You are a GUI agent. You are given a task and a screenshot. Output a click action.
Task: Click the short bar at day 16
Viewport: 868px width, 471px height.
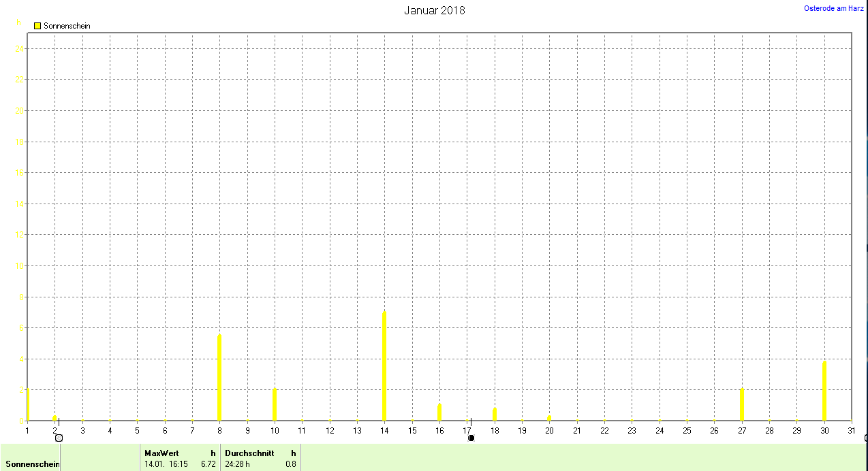tap(439, 412)
